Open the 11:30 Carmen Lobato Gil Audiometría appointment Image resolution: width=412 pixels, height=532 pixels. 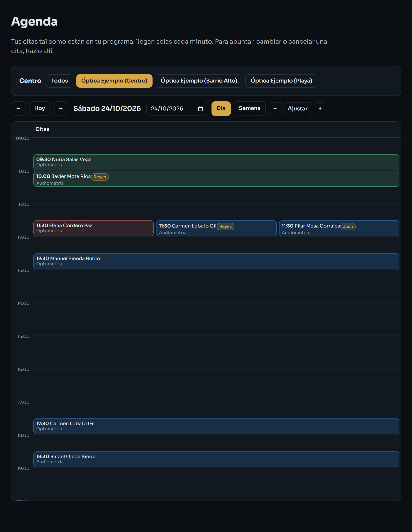[x=216, y=228]
